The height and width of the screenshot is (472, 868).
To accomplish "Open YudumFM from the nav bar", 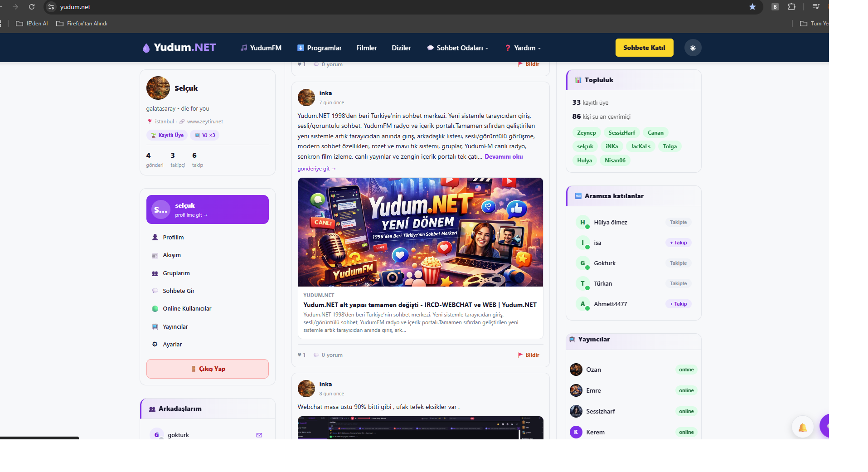I will click(x=261, y=48).
